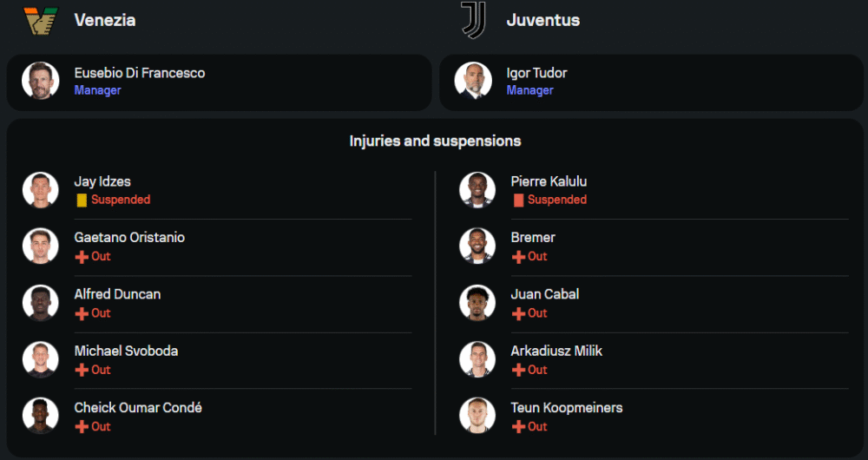The image size is (868, 460).
Task: Open Igor Tudor's manager photo
Action: [473, 81]
